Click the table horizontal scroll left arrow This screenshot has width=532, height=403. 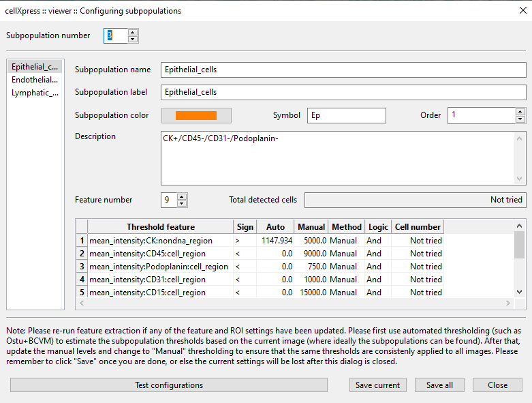click(x=82, y=303)
